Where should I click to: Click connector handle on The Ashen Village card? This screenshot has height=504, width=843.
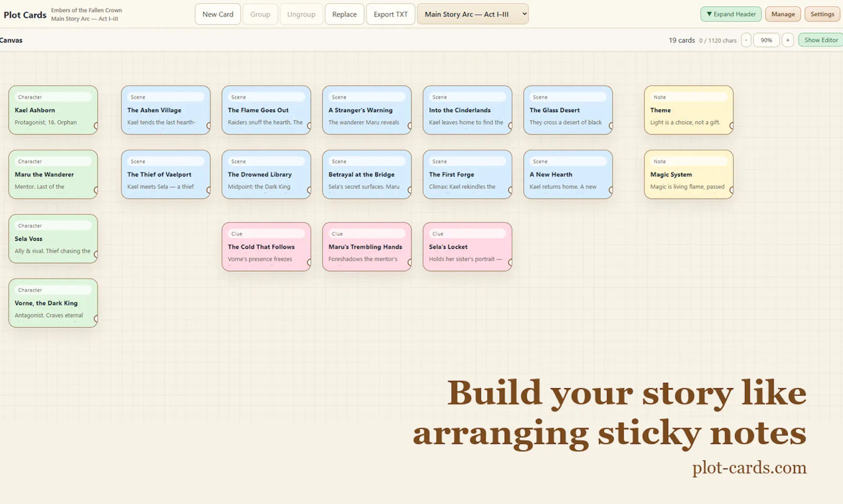pyautogui.click(x=209, y=126)
